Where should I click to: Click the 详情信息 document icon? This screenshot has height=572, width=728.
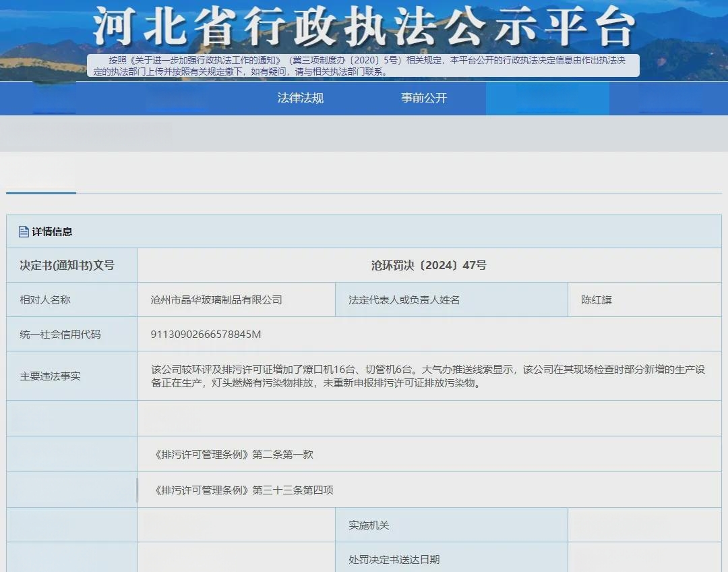click(x=24, y=231)
